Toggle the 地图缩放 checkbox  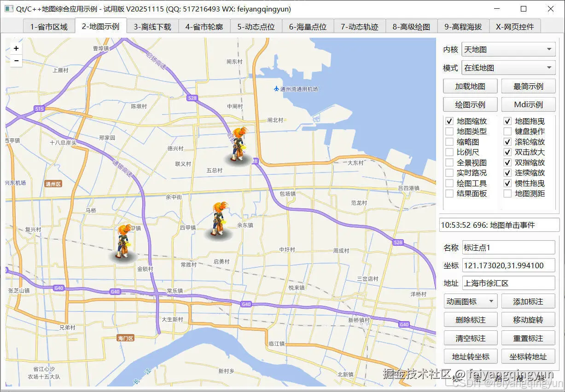click(449, 121)
